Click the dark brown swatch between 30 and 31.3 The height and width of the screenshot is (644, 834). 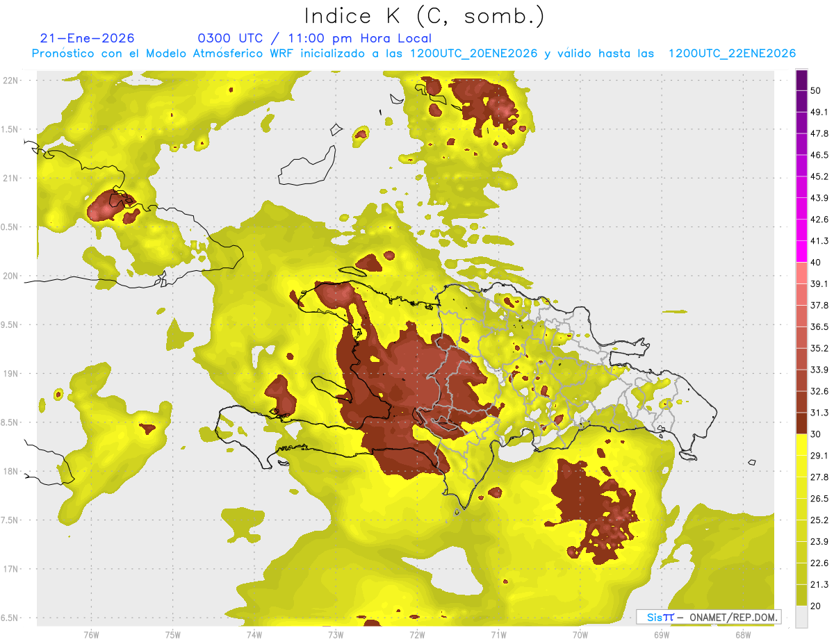[x=801, y=424]
